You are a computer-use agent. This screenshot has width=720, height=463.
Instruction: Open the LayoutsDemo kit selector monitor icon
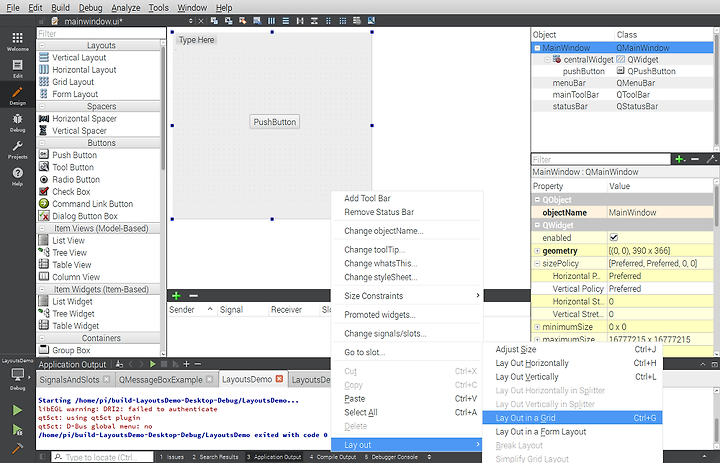(x=17, y=375)
